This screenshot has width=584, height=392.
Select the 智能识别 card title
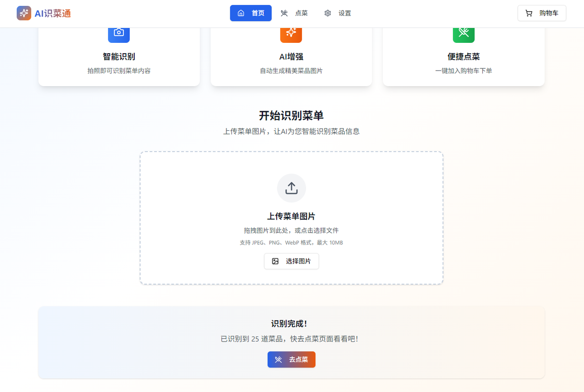(119, 57)
